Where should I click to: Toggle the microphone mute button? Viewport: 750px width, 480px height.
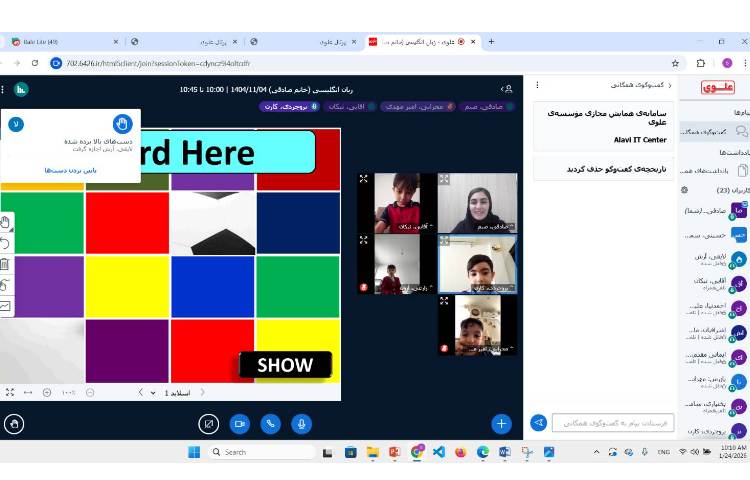point(301,424)
